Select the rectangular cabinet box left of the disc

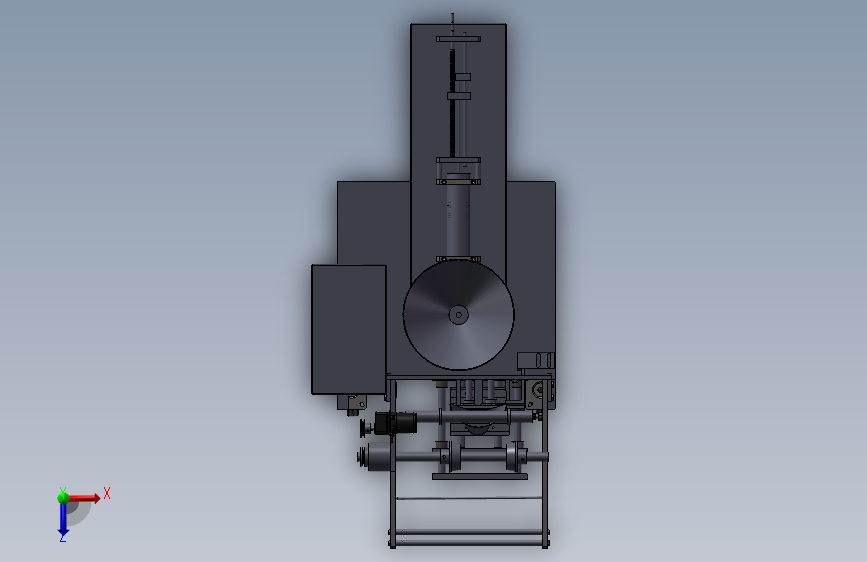point(349,330)
